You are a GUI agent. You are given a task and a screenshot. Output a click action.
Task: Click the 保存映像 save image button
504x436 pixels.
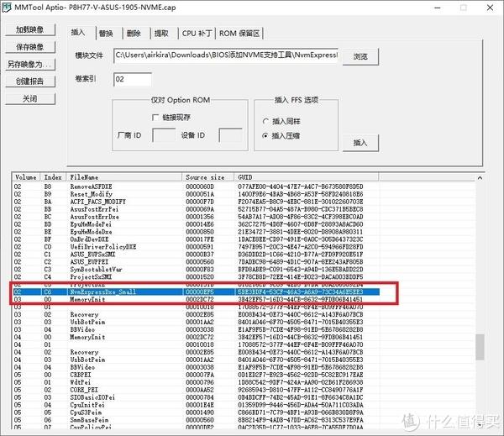(x=30, y=47)
